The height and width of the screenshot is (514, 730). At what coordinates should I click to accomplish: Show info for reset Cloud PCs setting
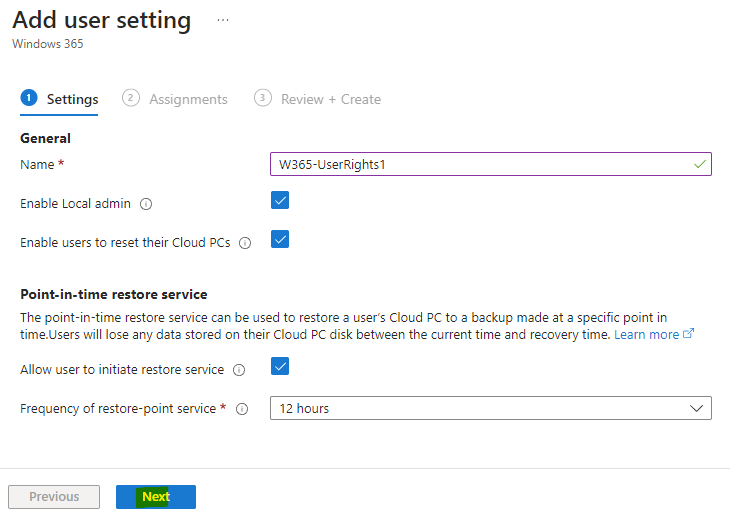(245, 243)
